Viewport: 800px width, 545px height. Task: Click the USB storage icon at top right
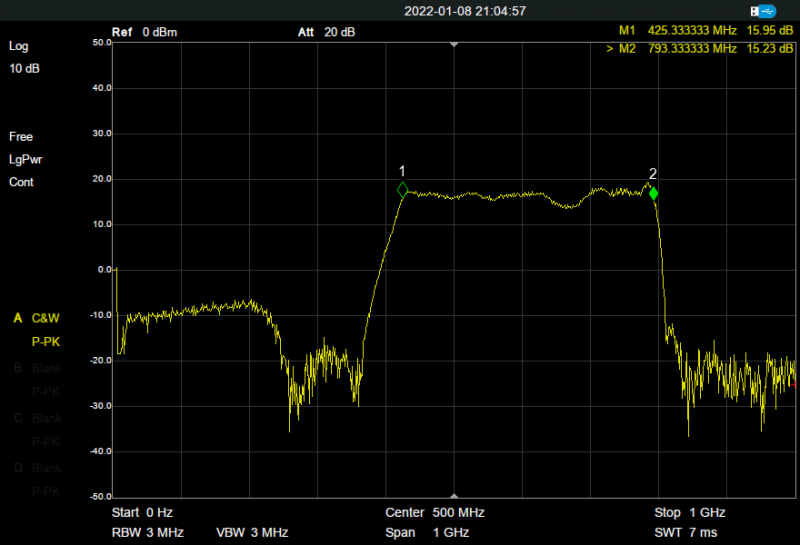[763, 11]
